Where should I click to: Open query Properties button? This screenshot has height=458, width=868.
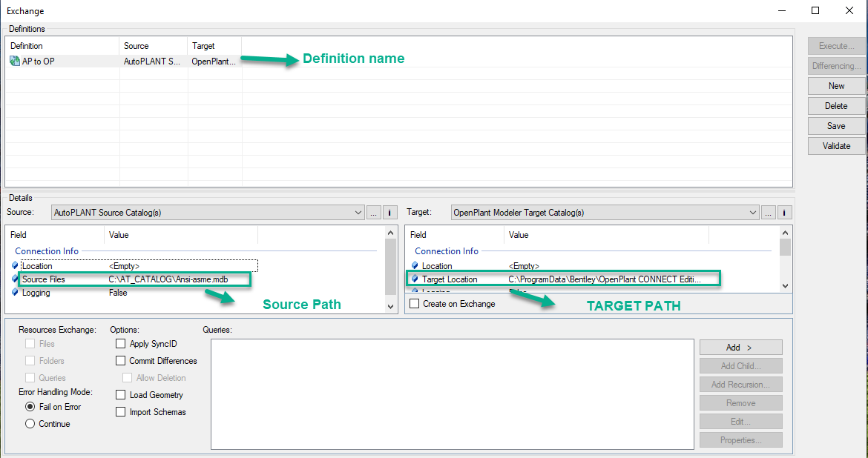740,440
